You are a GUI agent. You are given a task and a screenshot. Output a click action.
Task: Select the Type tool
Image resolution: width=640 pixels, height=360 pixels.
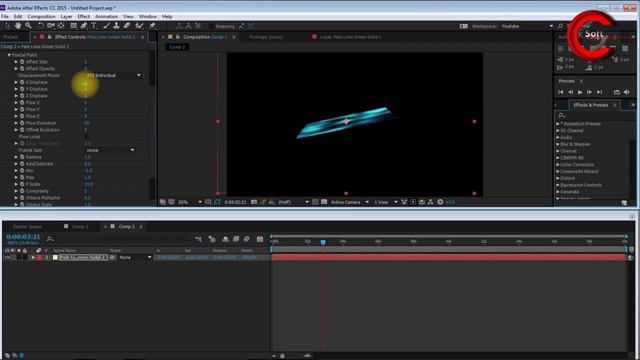(94, 26)
